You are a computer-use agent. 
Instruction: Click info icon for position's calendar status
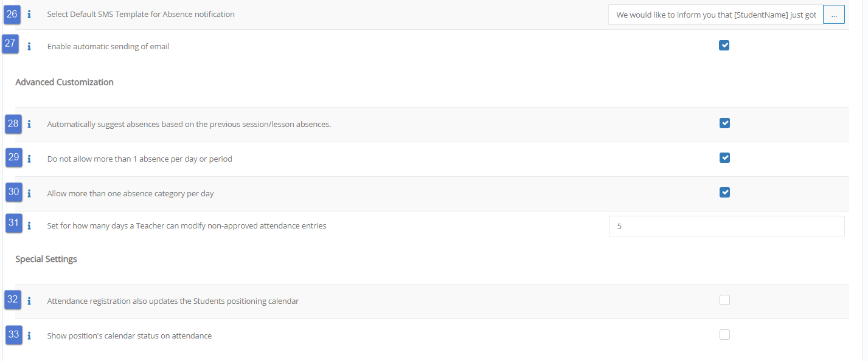(x=29, y=335)
